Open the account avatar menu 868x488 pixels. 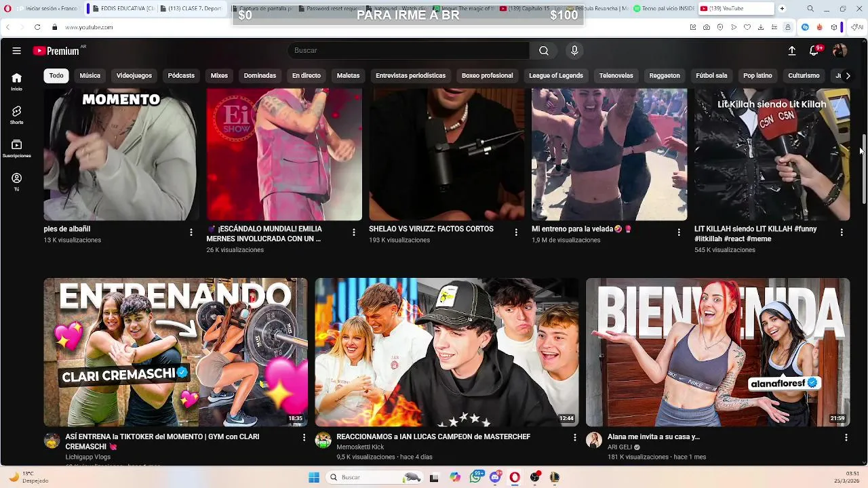(840, 51)
